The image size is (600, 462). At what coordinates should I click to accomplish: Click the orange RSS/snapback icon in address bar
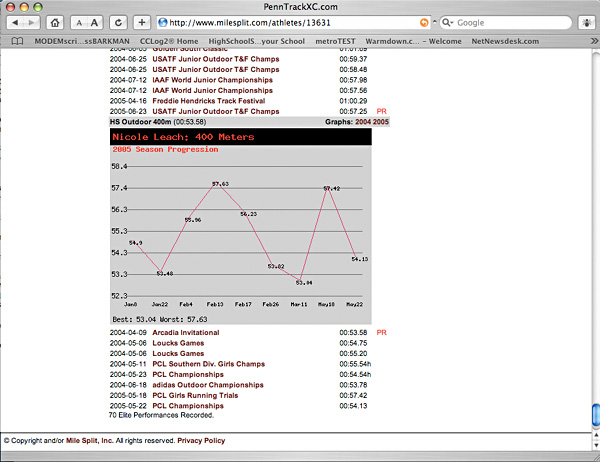425,21
